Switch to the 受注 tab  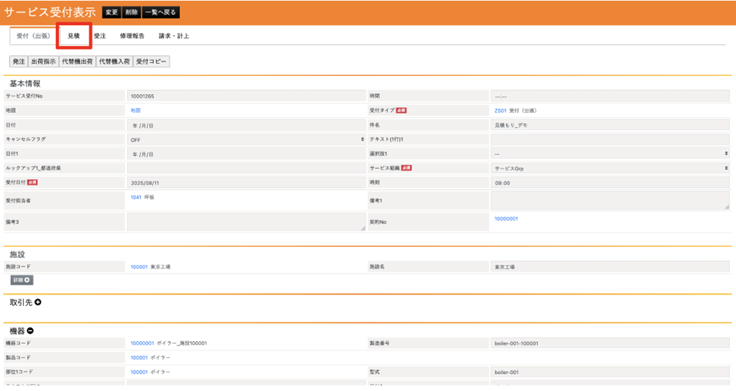pos(100,36)
